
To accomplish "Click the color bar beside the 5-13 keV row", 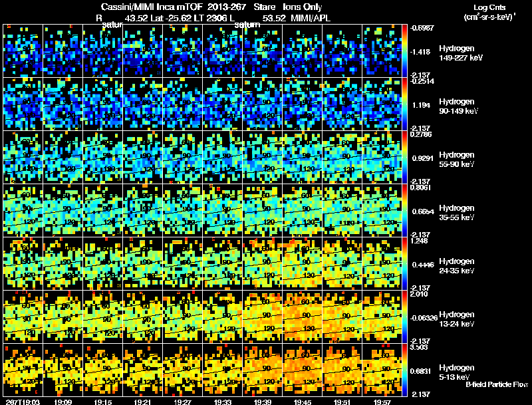I will click(x=404, y=370).
